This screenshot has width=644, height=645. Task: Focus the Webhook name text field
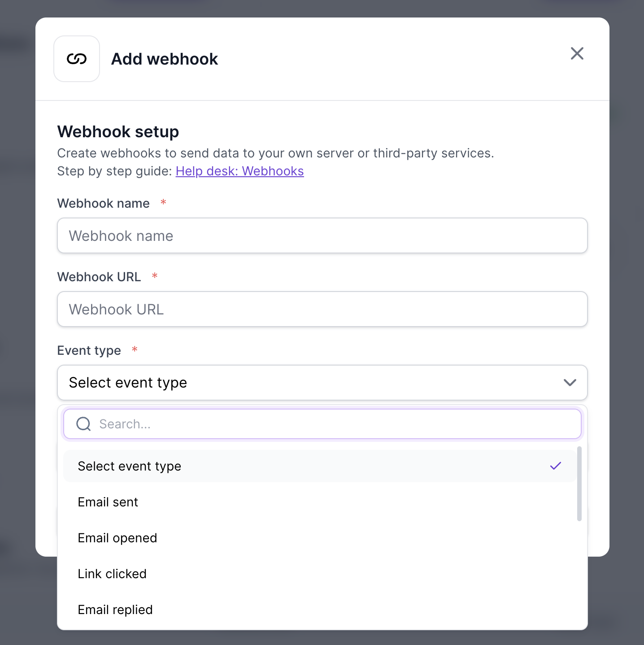pos(322,236)
